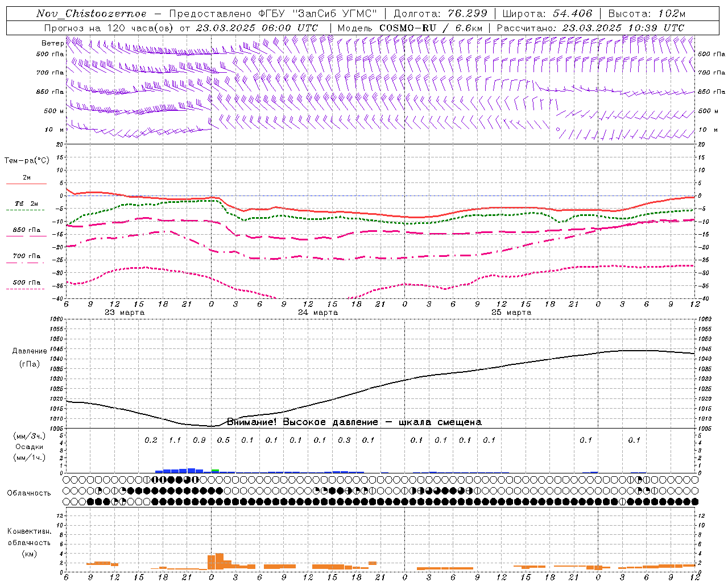
Task: Click the 'Давление' pressure panel label
Action: click(x=30, y=351)
